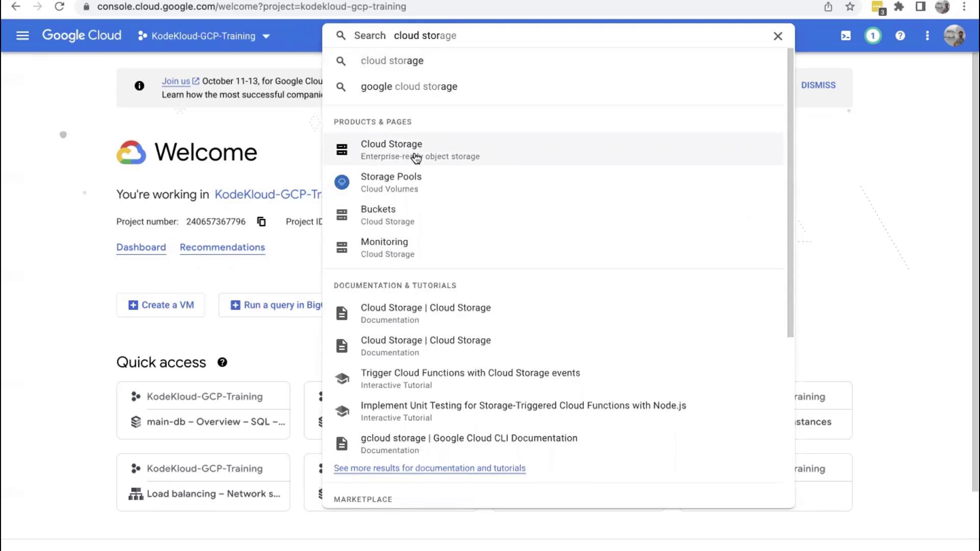This screenshot has width=980, height=551.
Task: Switch to the Recommendations tab
Action: tap(222, 247)
